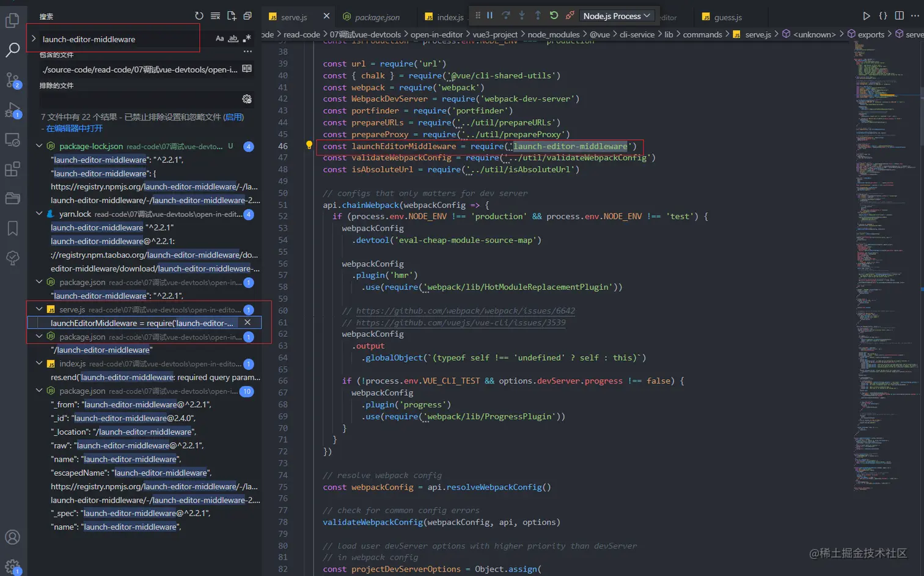924x576 pixels.
Task: Switch to the guess.js editor tab
Action: click(x=728, y=17)
